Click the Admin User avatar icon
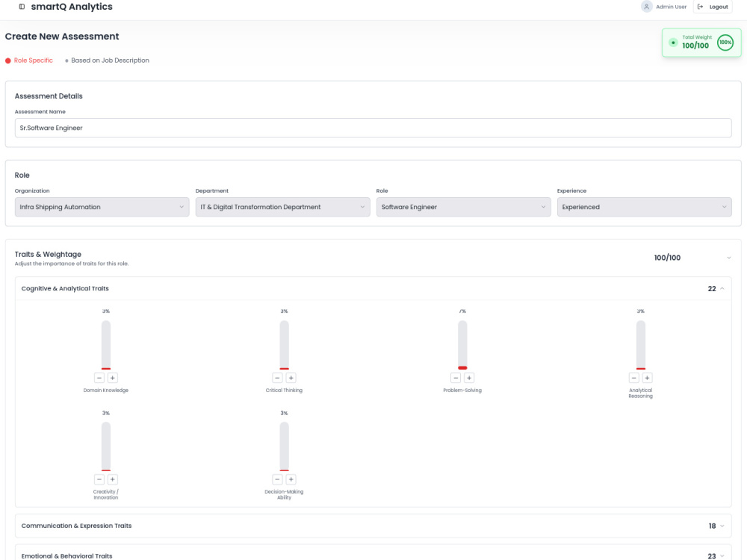Screen dimensions: 747x560 click(646, 7)
